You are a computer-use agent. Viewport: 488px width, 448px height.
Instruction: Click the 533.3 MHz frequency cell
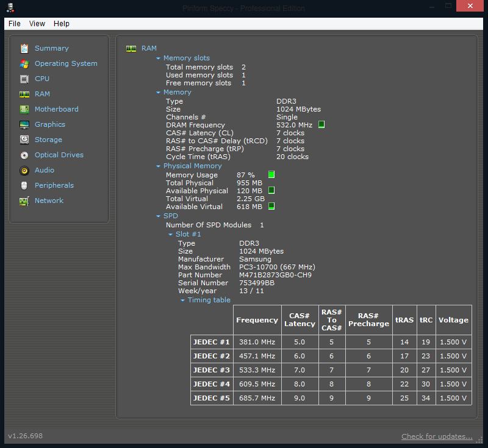pyautogui.click(x=257, y=370)
